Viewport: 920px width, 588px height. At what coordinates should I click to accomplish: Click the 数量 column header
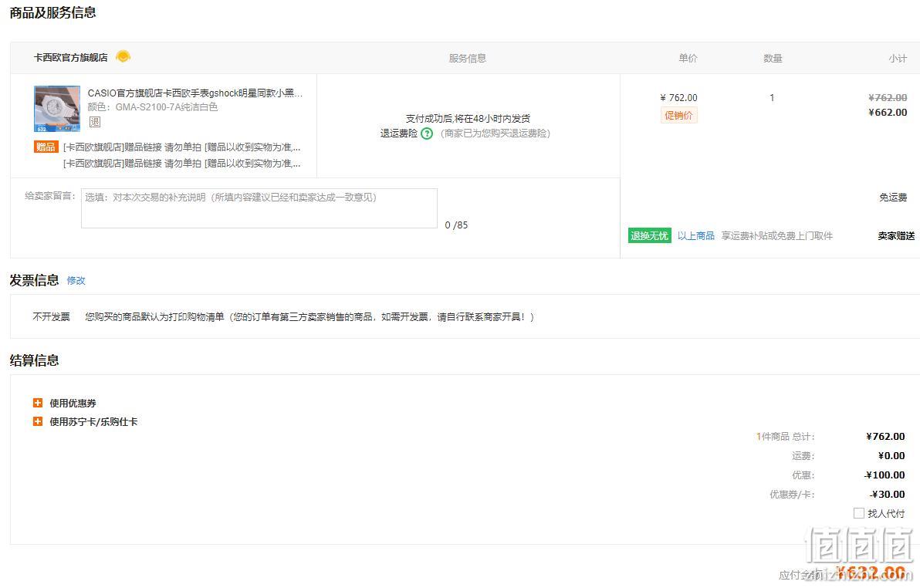pos(773,58)
